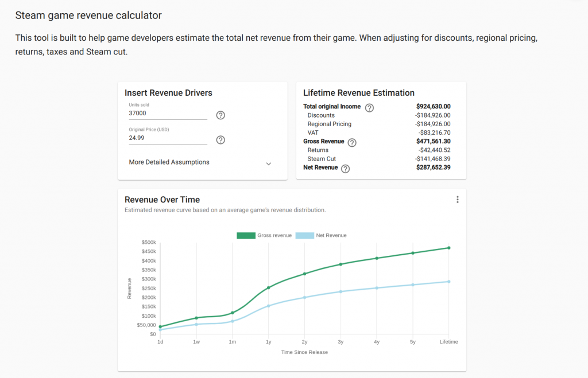Viewport: 588px width, 378px height.
Task: Select the Net Revenue value $287,652.39
Action: pyautogui.click(x=433, y=167)
